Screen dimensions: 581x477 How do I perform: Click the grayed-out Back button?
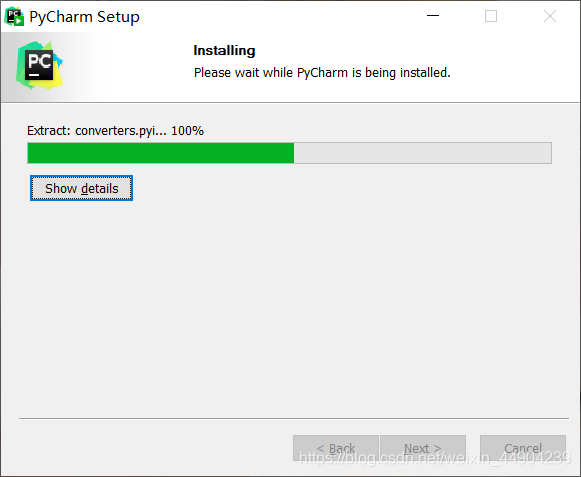point(336,448)
